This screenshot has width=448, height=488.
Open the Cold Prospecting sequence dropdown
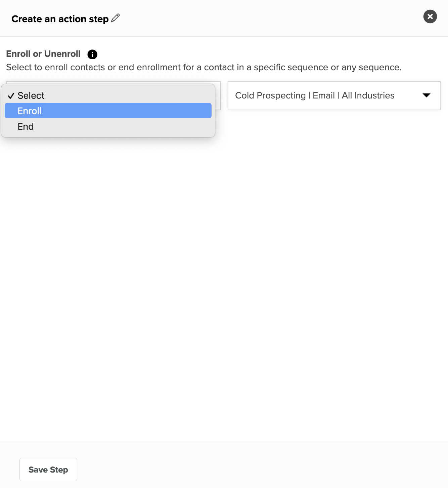(x=334, y=96)
